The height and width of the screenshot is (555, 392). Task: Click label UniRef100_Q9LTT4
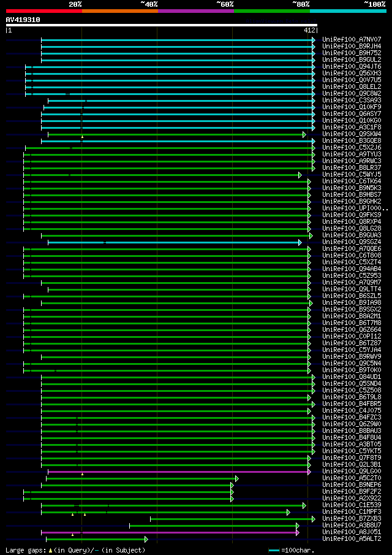[352, 289]
